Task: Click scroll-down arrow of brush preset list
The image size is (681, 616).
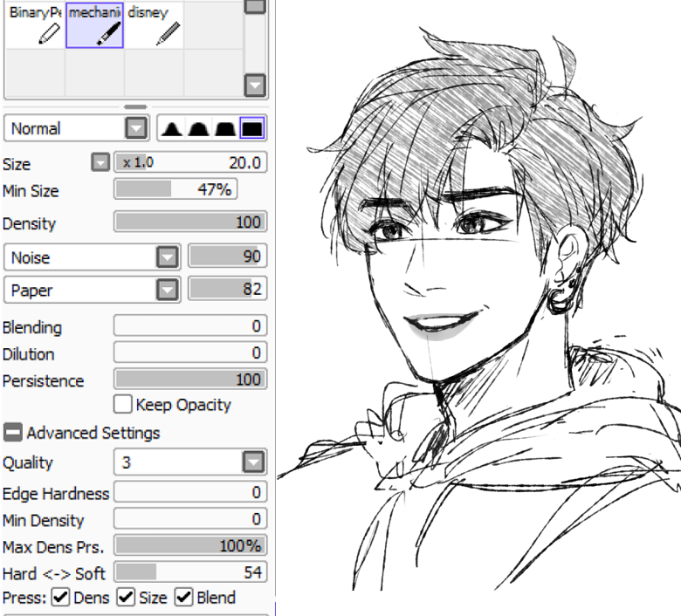Action: pos(255,86)
